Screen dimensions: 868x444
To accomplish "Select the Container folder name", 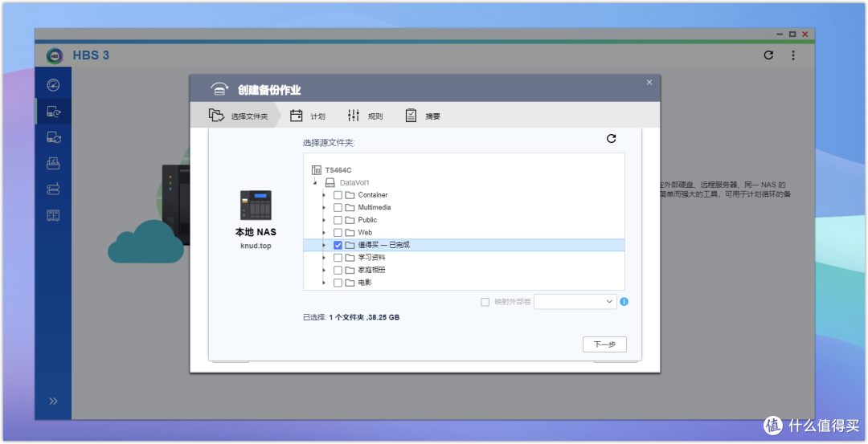I will click(x=373, y=194).
